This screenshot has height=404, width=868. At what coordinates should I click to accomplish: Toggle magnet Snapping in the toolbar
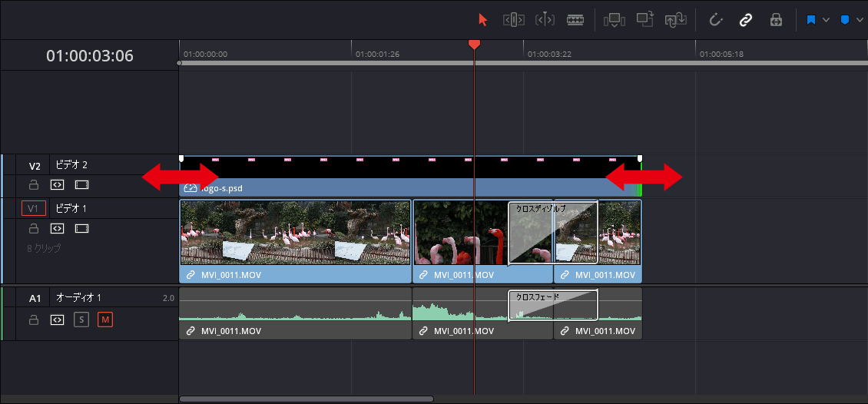coord(716,20)
